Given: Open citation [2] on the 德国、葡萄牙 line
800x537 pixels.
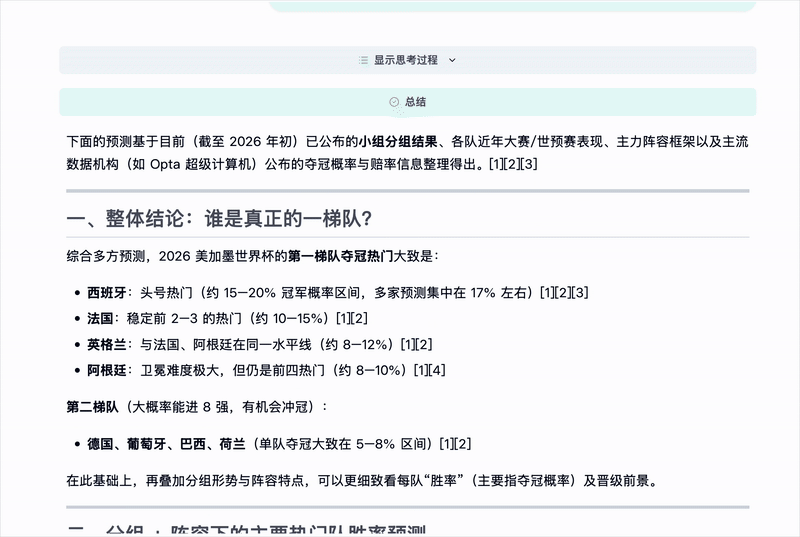Looking at the screenshot, I should pos(464,444).
